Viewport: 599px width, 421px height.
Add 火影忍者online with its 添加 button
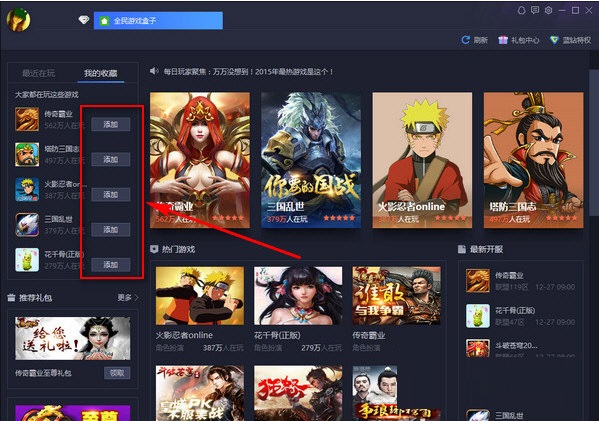[x=111, y=194]
